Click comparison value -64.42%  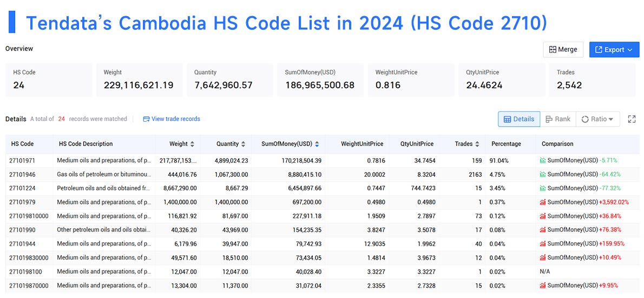(x=610, y=175)
